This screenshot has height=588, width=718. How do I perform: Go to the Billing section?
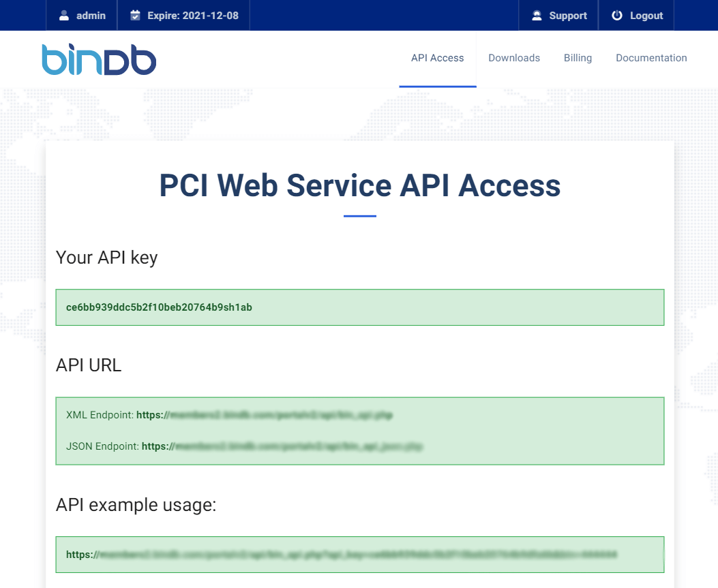(578, 58)
